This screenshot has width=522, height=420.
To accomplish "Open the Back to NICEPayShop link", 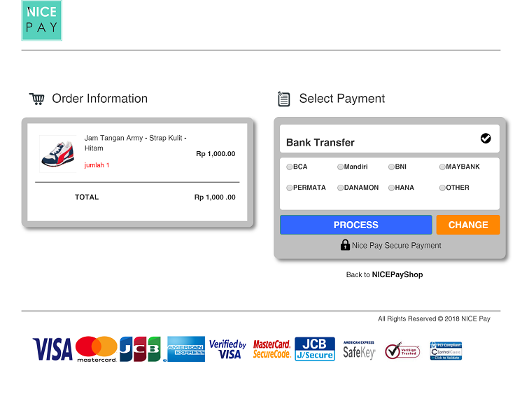I will [385, 274].
